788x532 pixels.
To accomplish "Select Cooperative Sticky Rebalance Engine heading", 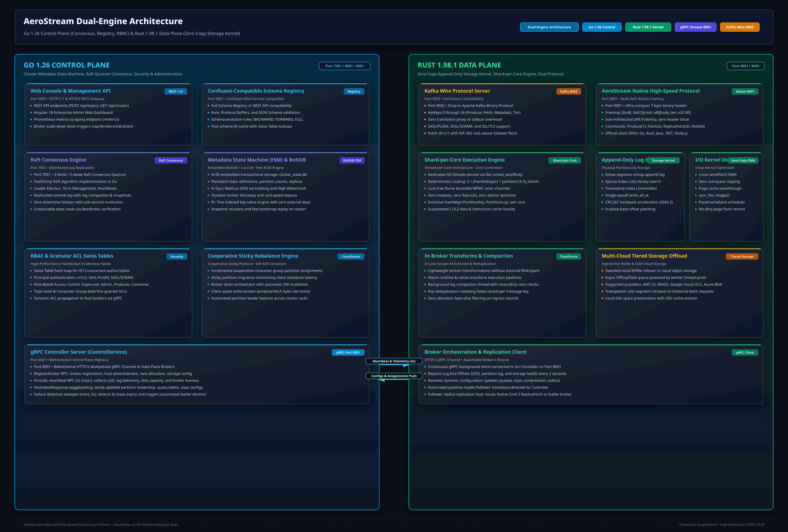I will tap(253, 256).
